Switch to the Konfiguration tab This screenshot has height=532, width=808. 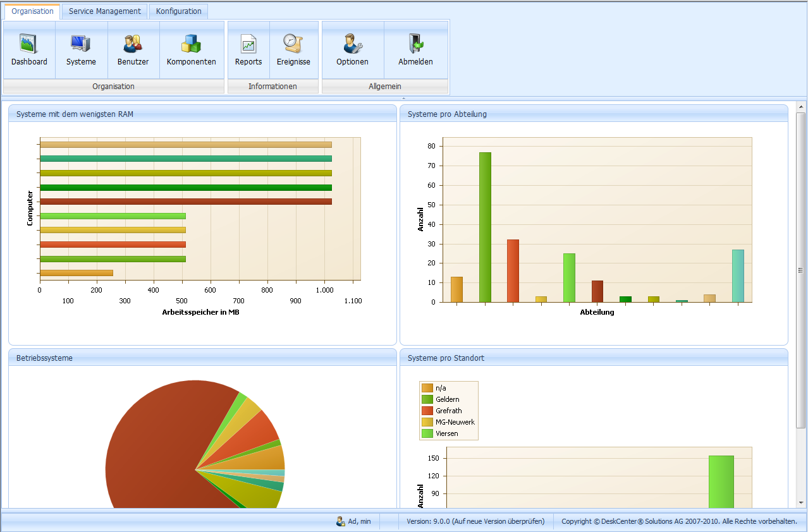click(178, 11)
